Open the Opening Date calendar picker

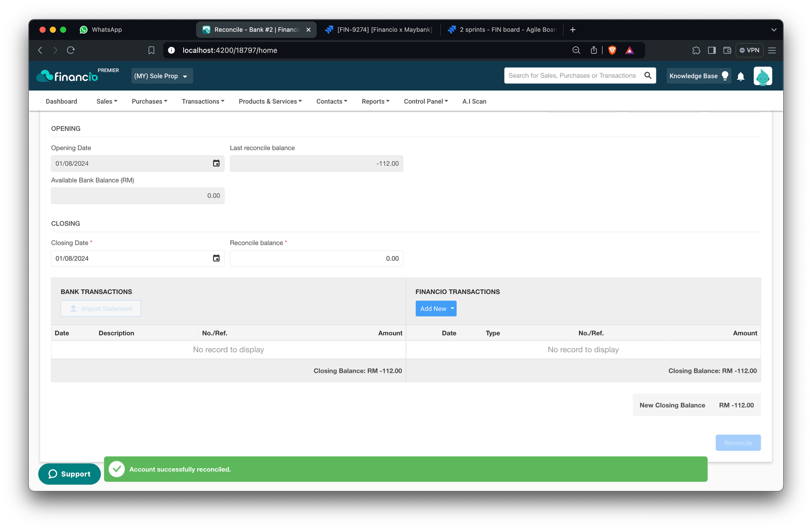(216, 163)
